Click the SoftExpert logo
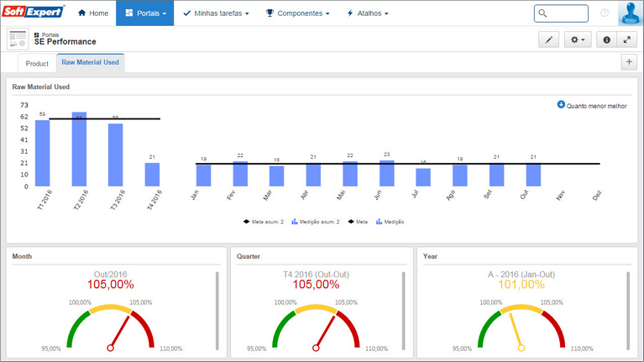Image resolution: width=644 pixels, height=362 pixels. click(x=34, y=11)
